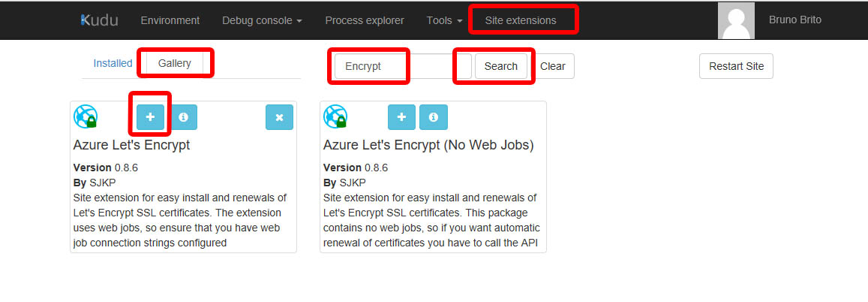Open the Environment page
Viewport: 868px width, 302px height.
(x=170, y=20)
